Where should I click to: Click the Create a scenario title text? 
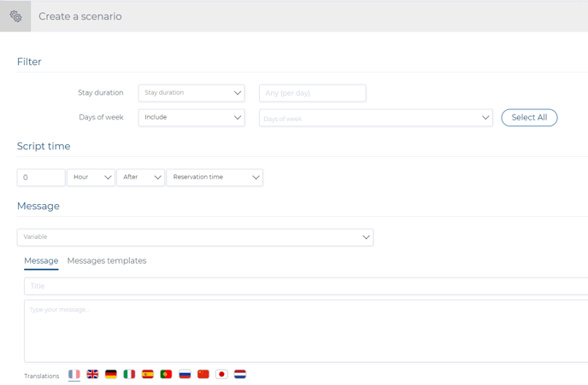click(x=80, y=16)
